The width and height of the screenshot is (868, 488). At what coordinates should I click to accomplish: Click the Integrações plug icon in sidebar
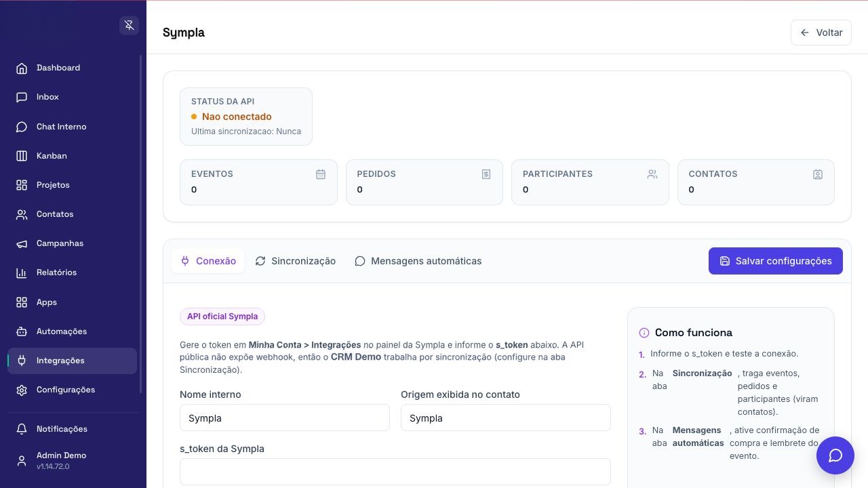(x=22, y=361)
